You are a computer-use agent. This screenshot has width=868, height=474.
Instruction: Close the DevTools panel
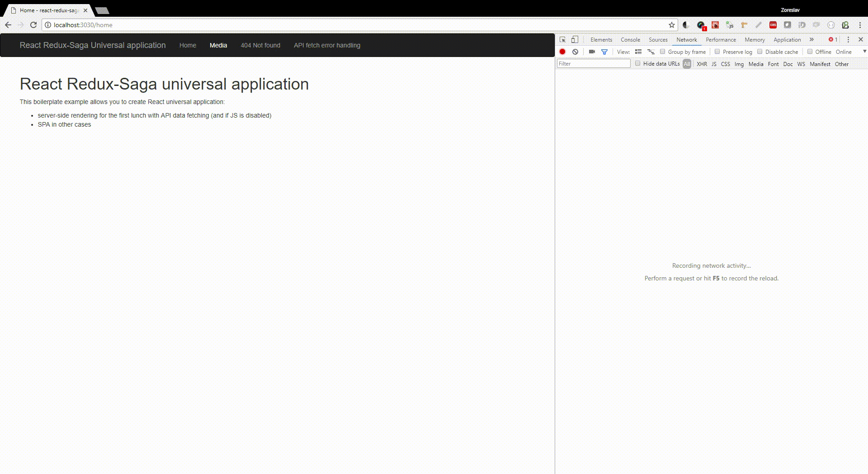[861, 40]
